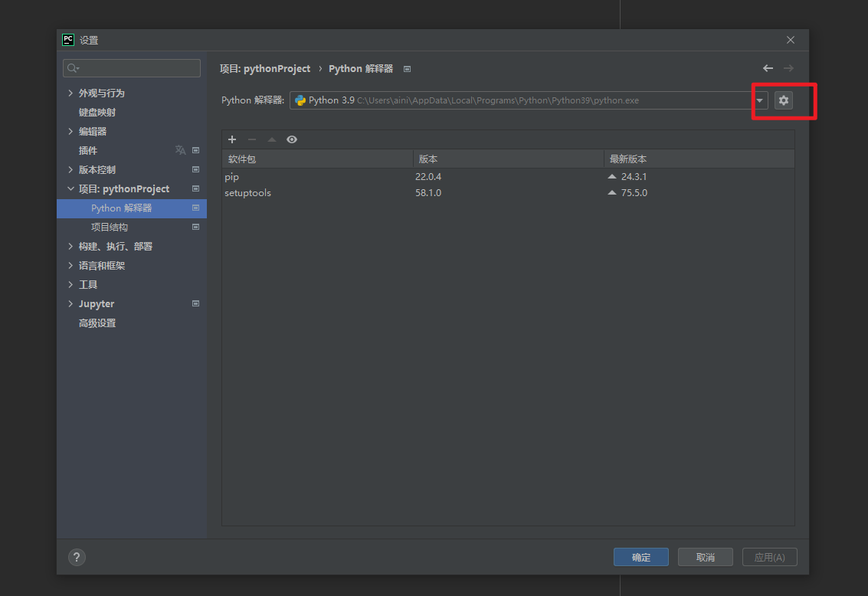Click the help question mark button
The height and width of the screenshot is (596, 868).
coord(77,557)
